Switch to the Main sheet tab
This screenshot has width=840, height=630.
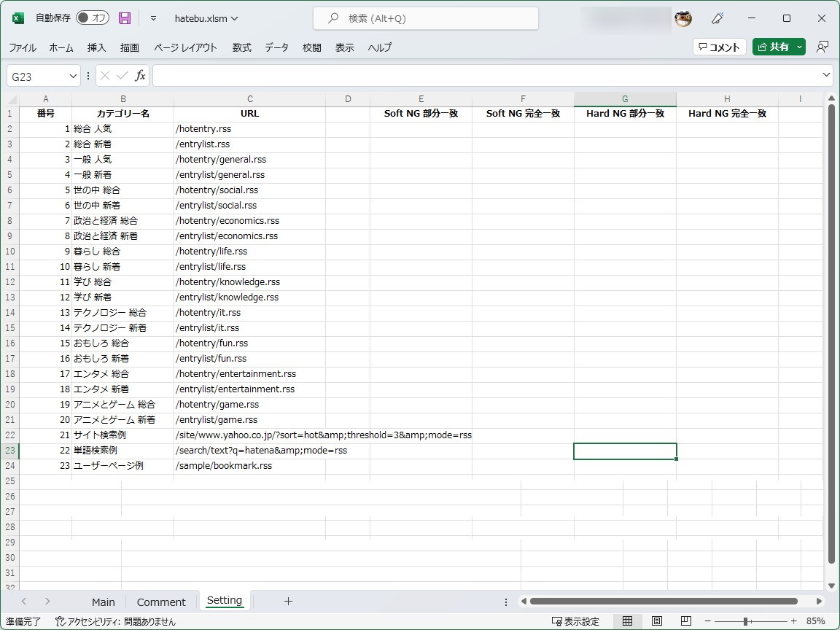coord(104,602)
